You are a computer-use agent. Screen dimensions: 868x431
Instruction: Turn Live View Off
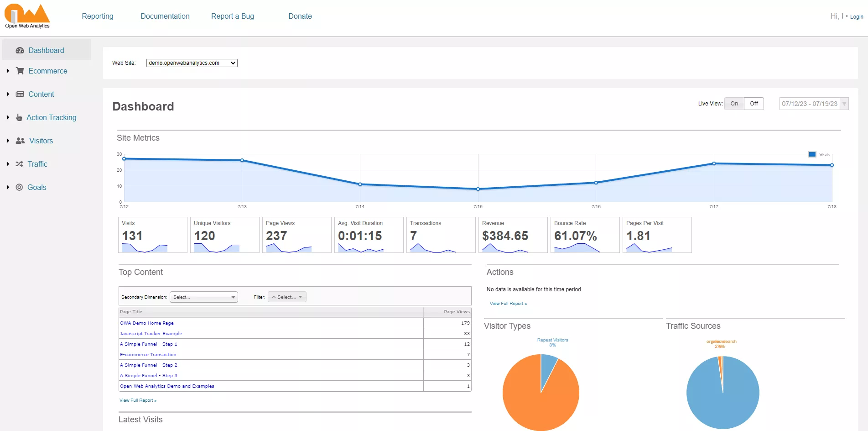coord(754,104)
